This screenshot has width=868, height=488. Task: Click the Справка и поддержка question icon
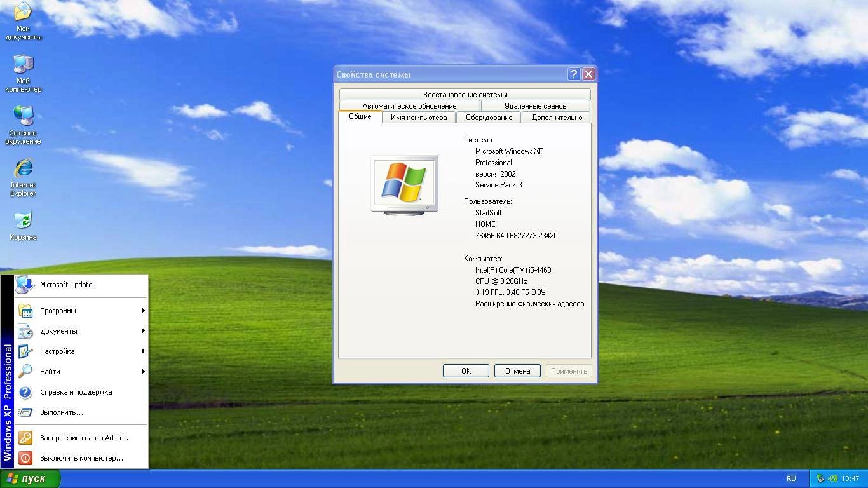coord(25,392)
